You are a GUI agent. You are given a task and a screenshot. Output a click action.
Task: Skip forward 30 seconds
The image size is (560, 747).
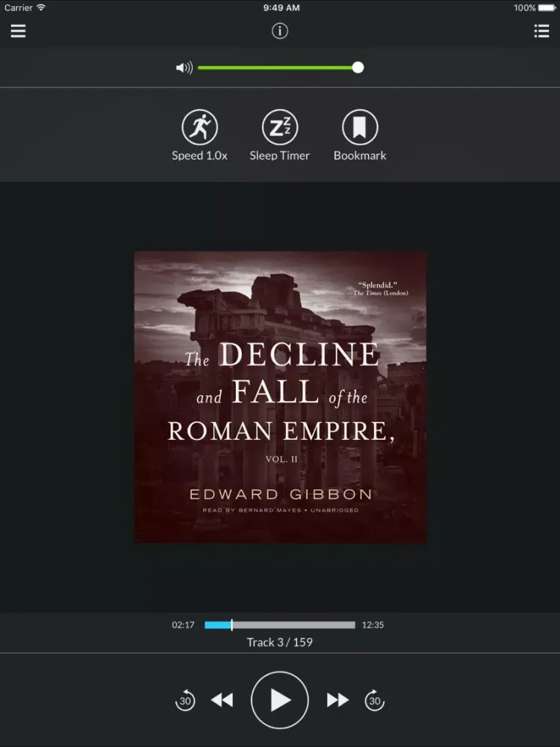(x=375, y=701)
